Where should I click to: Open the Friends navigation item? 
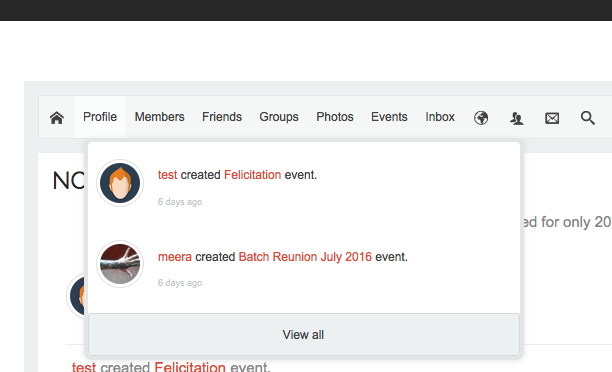pos(222,117)
